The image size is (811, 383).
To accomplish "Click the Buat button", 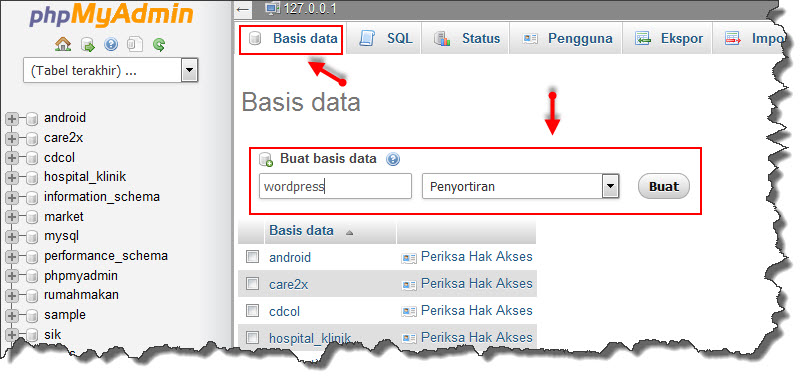I will [664, 186].
